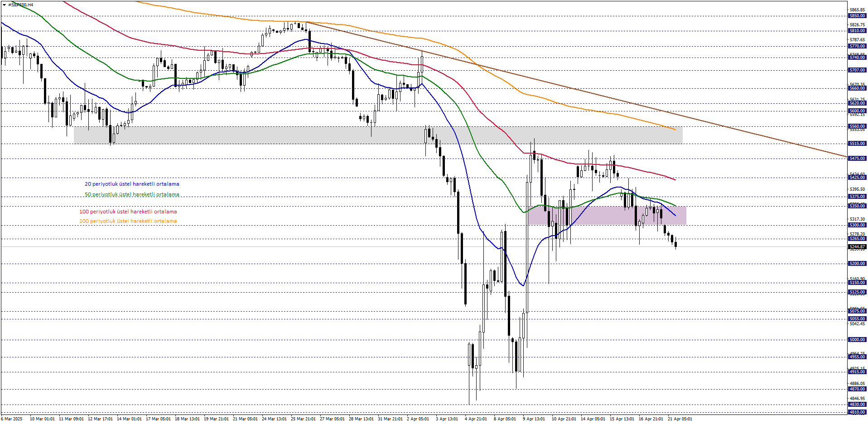Click the 5850.00 price level label

(857, 16)
